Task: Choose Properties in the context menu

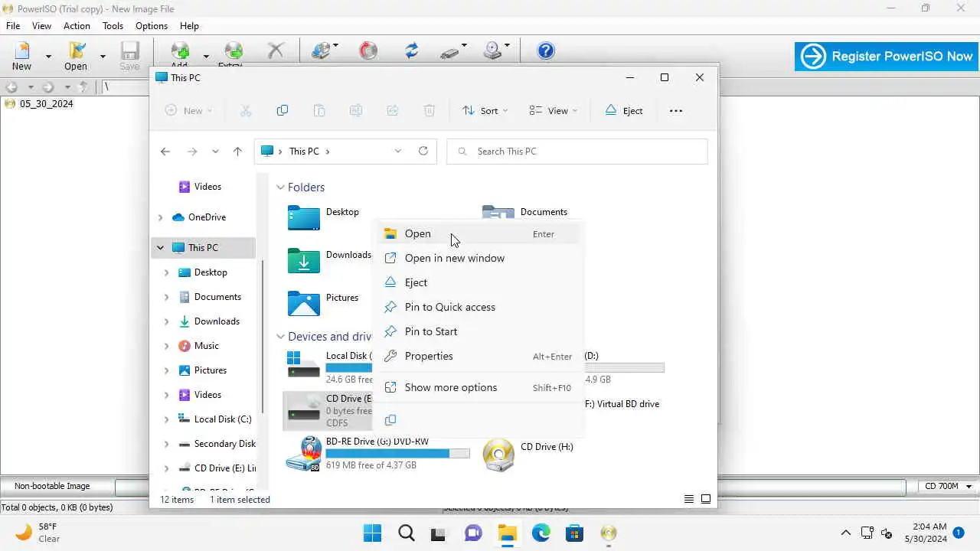Action: tap(479, 356)
